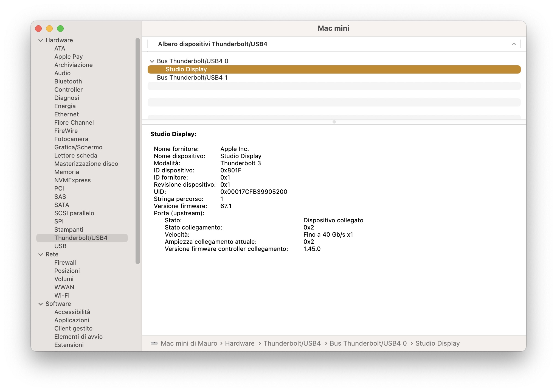Select Grafica/Schermo in the sidebar
Image resolution: width=557 pixels, height=392 pixels.
click(78, 147)
